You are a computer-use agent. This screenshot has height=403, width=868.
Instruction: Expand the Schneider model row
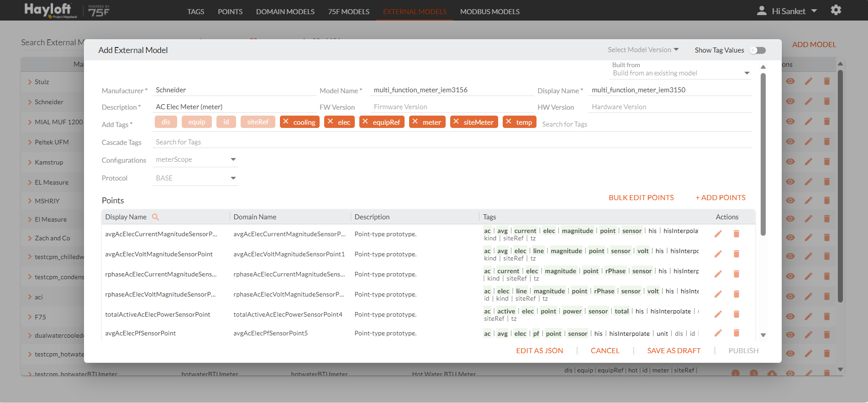(x=30, y=102)
